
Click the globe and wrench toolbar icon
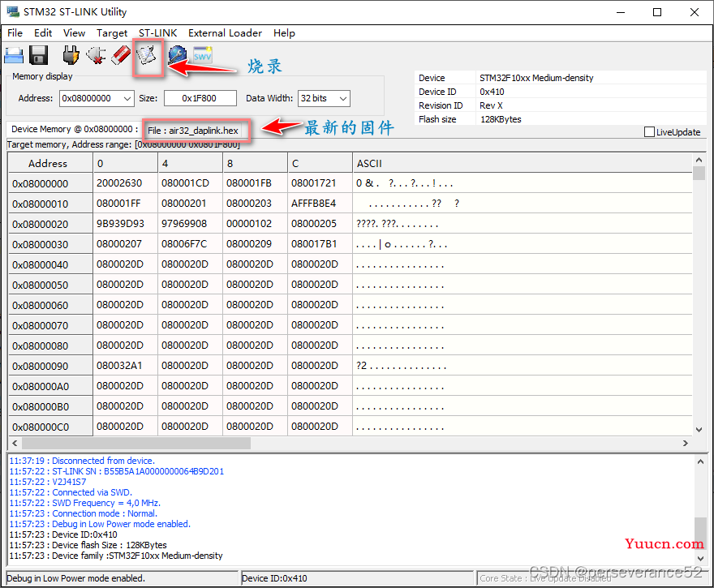[x=177, y=55]
